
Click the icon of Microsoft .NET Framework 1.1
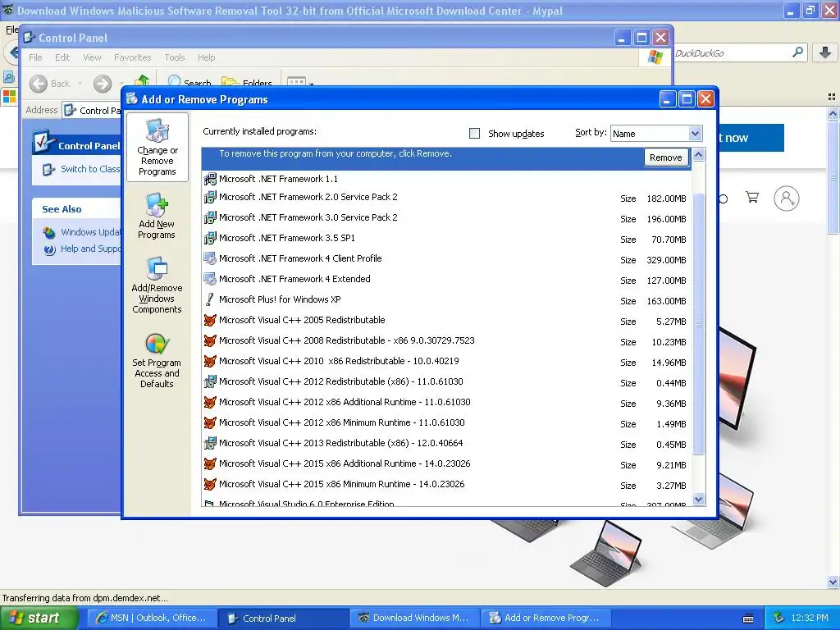[210, 179]
